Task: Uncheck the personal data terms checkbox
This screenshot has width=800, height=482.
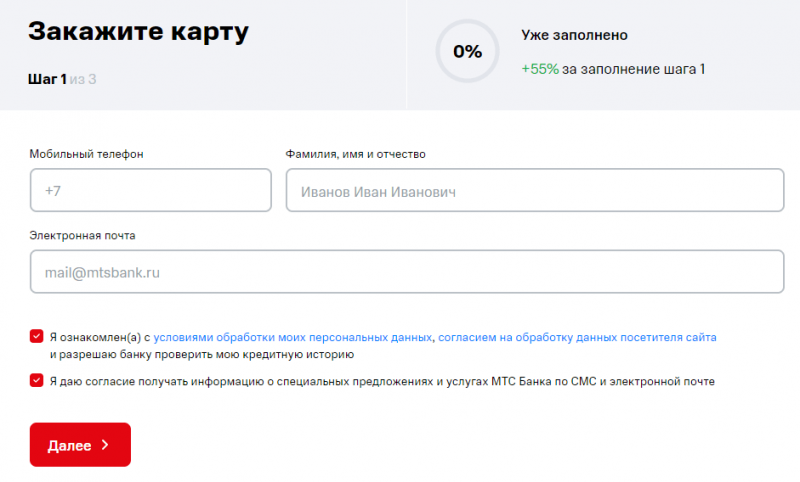Action: click(37, 337)
